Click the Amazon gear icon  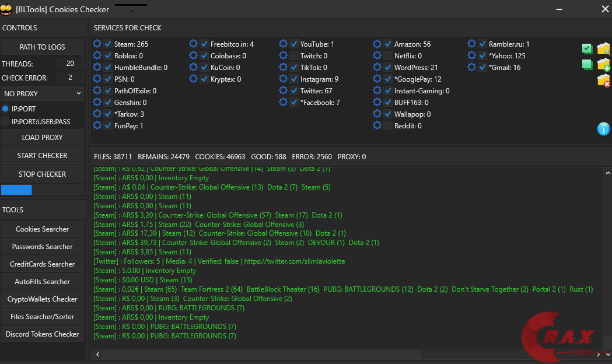(x=377, y=44)
